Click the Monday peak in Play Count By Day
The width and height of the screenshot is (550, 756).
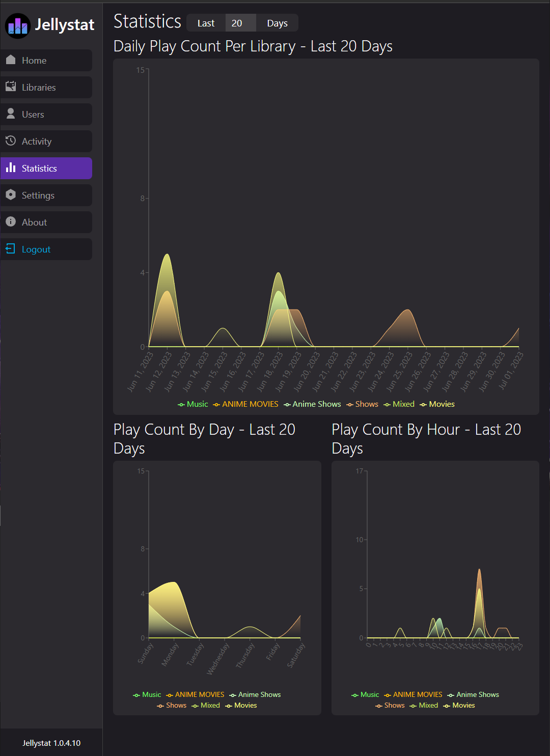(174, 582)
